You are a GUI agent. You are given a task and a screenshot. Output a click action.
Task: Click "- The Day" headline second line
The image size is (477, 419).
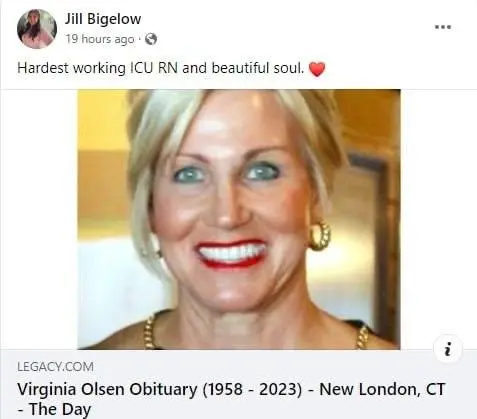click(x=54, y=409)
